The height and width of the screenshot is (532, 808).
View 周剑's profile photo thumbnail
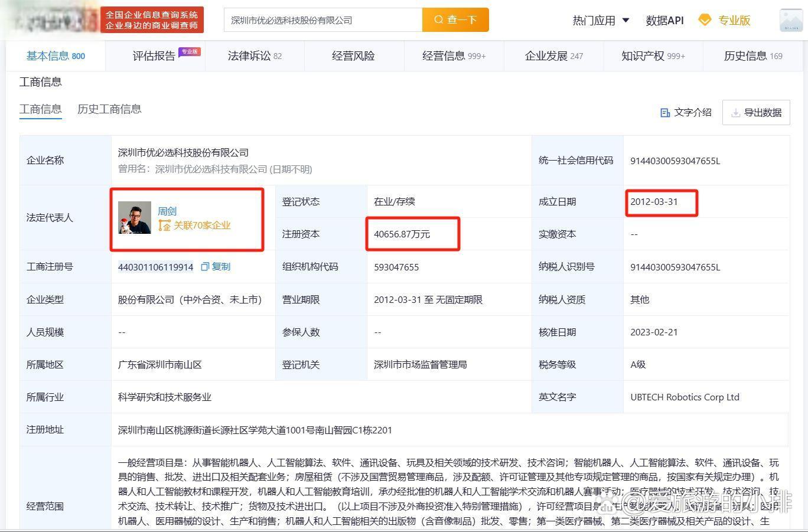pos(135,218)
